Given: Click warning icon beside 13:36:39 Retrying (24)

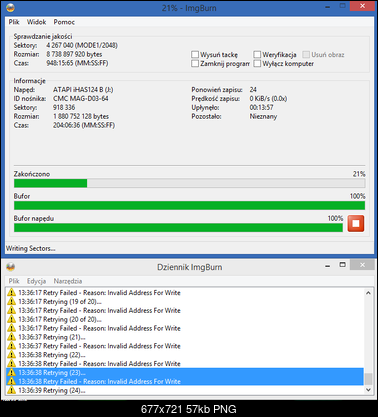Looking at the screenshot, I should coord(11,390).
